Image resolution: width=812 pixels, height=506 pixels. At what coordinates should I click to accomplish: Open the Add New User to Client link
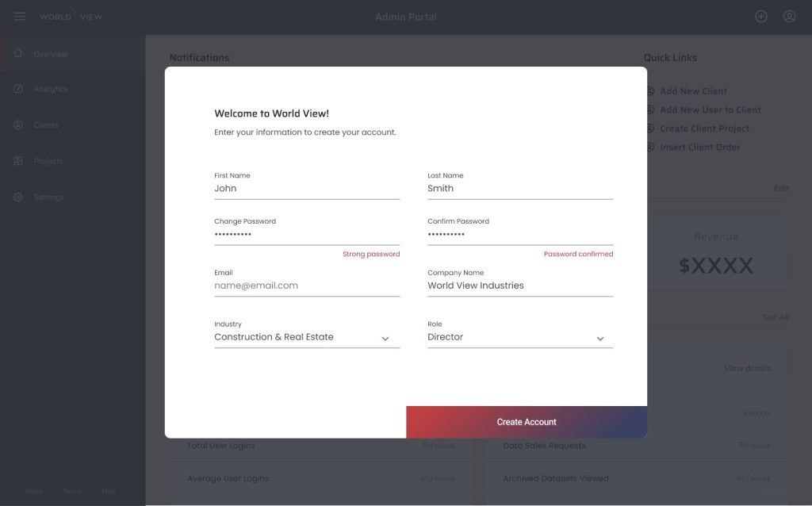[710, 109]
